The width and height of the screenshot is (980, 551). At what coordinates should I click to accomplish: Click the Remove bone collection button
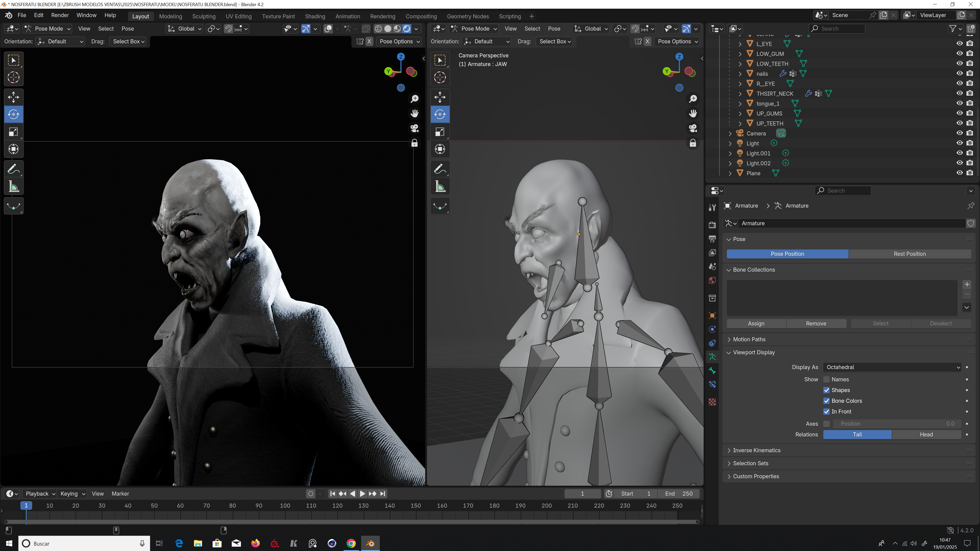coord(816,324)
